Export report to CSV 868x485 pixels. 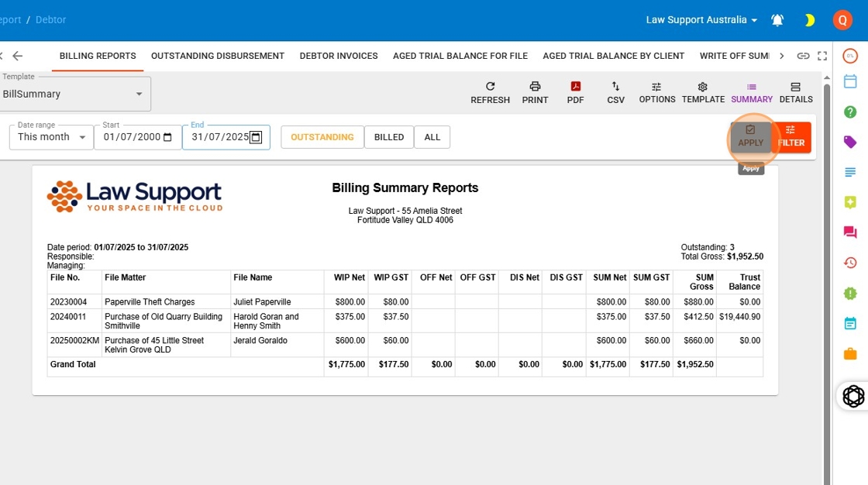pos(615,92)
